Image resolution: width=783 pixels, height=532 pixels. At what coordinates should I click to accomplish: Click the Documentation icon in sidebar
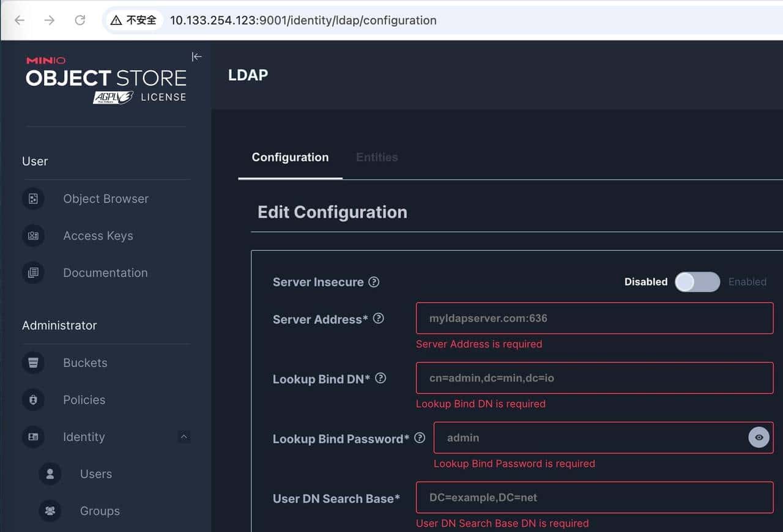click(x=33, y=273)
